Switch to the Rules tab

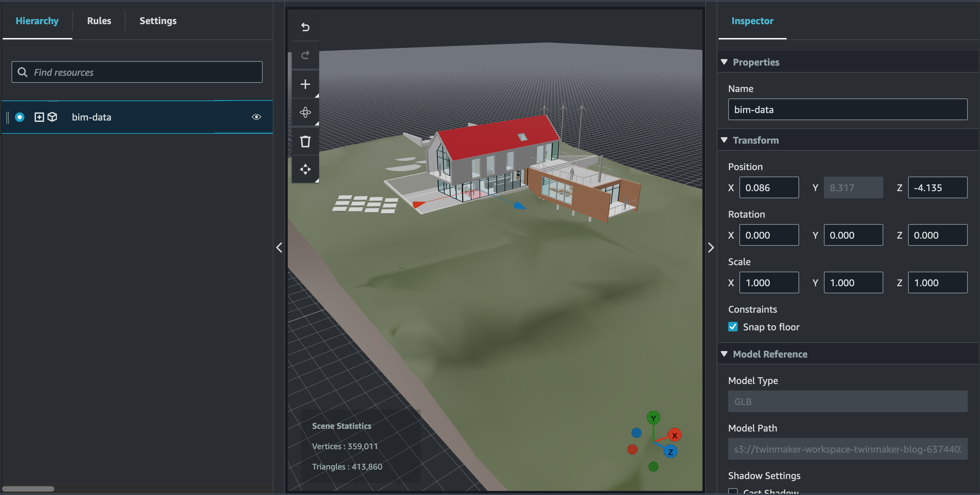point(98,20)
